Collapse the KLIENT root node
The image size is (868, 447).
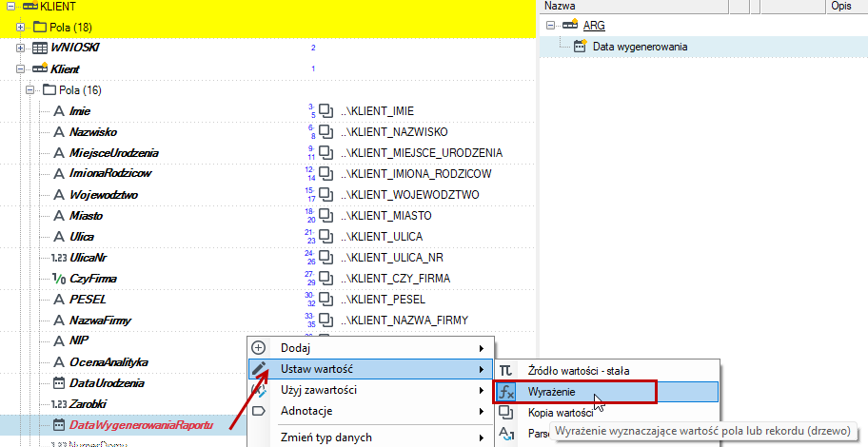click(10, 6)
